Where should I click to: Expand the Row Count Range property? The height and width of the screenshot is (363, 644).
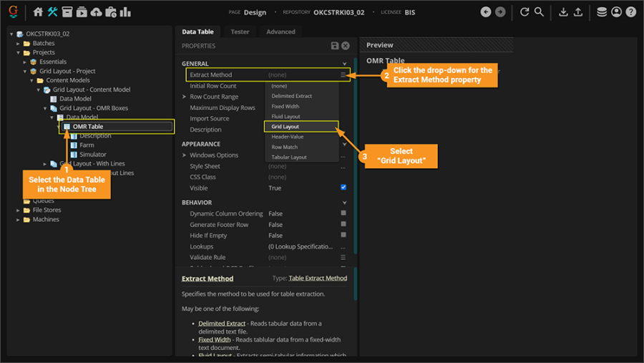tap(185, 97)
